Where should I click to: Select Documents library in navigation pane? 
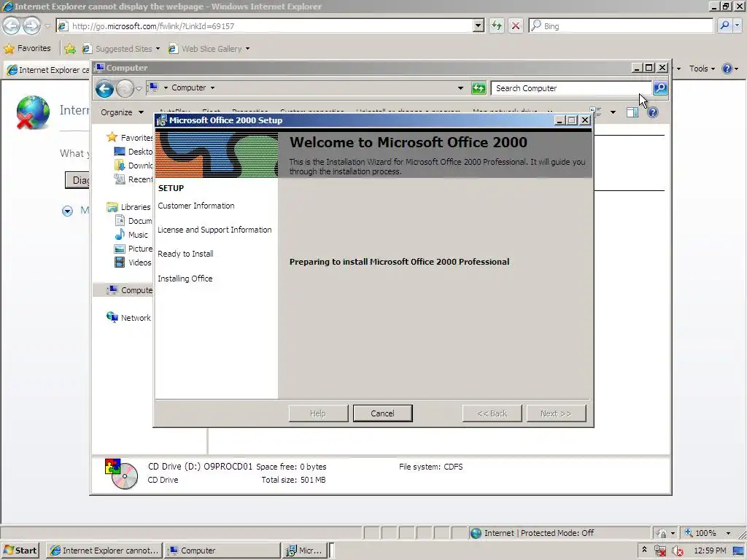point(133,221)
